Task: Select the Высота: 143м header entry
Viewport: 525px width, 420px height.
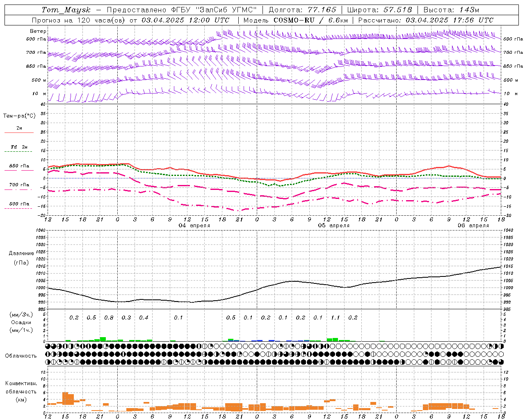Action: pyautogui.click(x=451, y=10)
